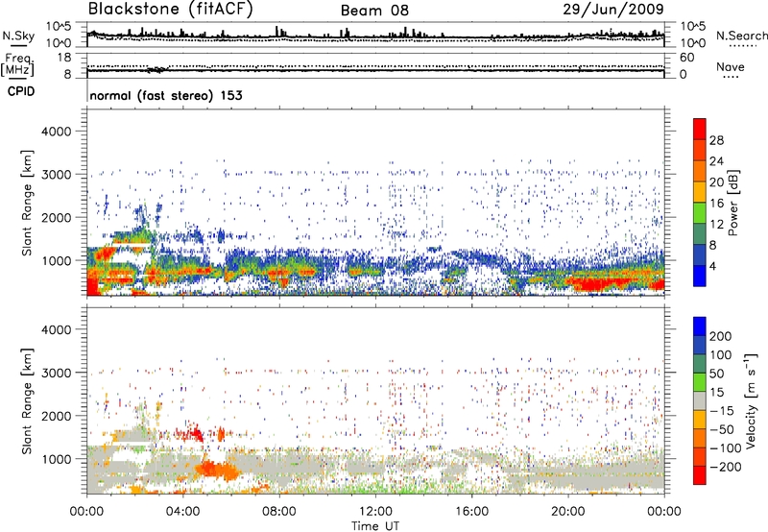768x532 pixels.
Task: Pick the dark blue 4–8 dB power swatch
Action: pos(700,255)
